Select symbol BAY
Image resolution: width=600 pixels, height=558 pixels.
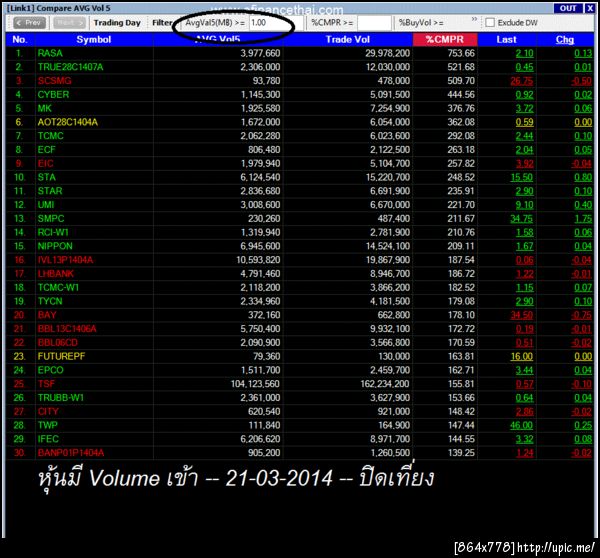tap(47, 315)
